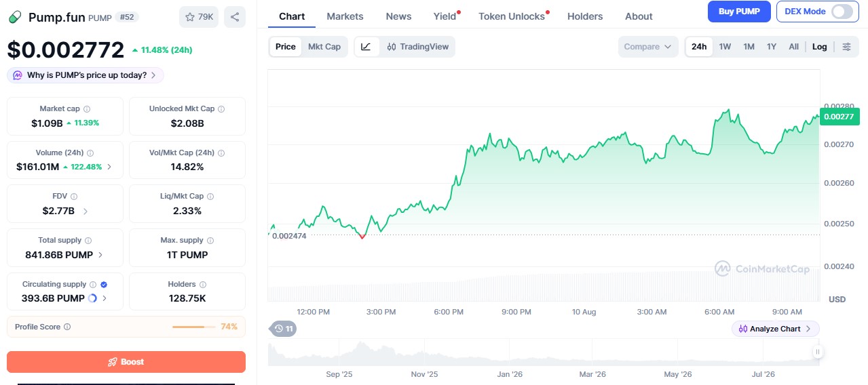This screenshot has height=385, width=868.
Task: Select Mkt Cap chart view
Action: 324,47
